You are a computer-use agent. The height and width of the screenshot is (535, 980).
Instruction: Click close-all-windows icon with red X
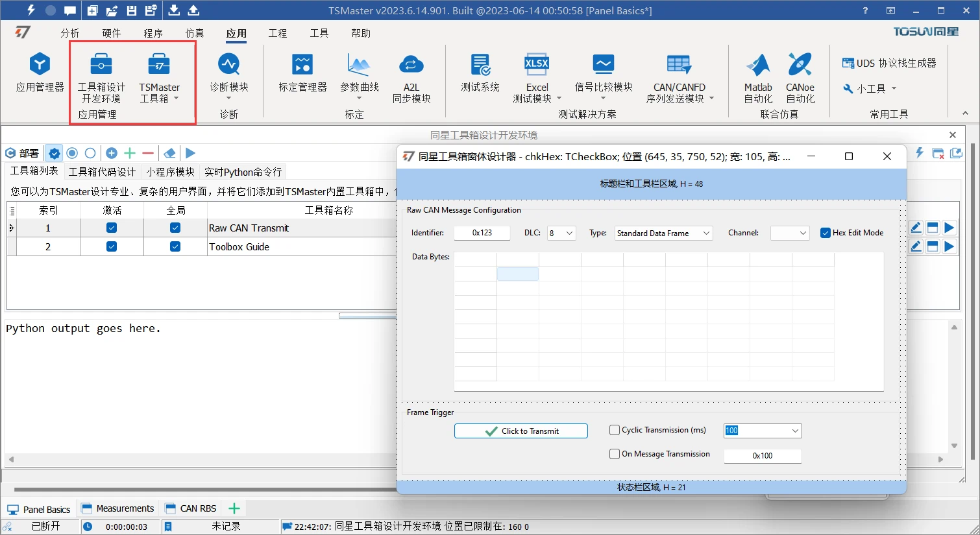938,153
